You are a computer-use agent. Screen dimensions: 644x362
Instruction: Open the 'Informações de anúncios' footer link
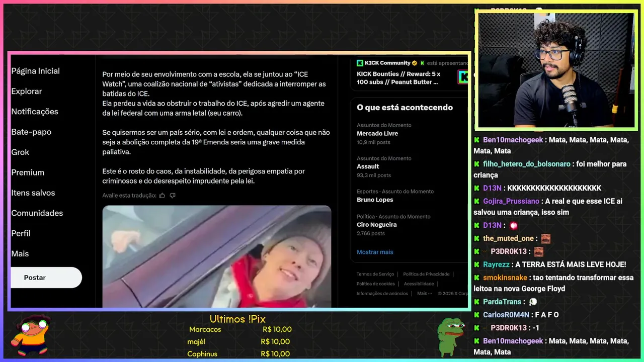382,293
